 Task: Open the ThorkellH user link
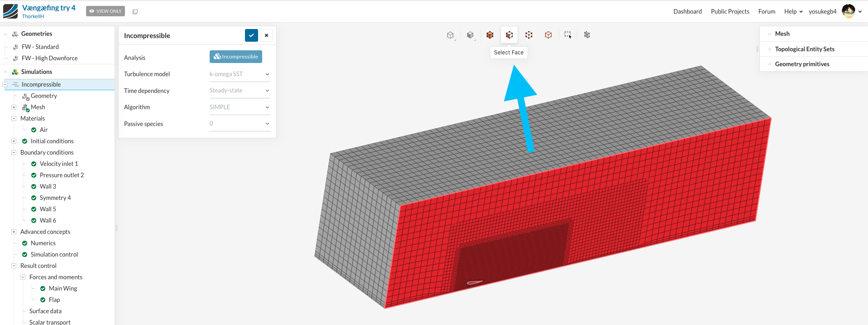tap(33, 16)
